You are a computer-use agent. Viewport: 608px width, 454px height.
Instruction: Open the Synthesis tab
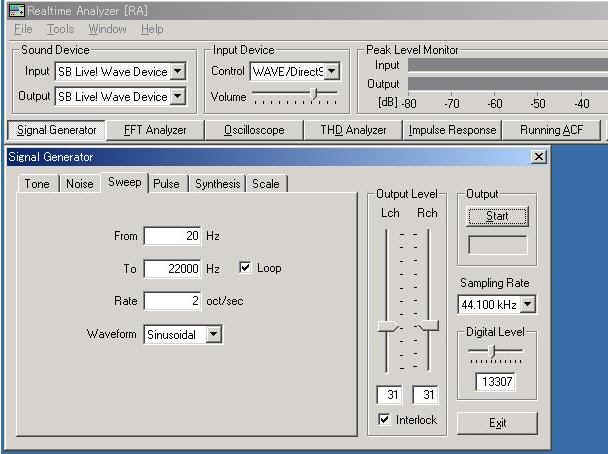pyautogui.click(x=218, y=184)
